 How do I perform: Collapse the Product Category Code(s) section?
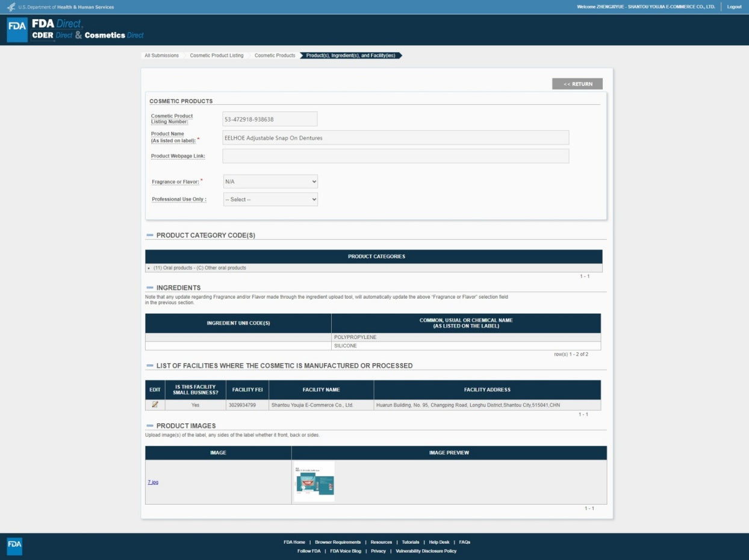150,235
